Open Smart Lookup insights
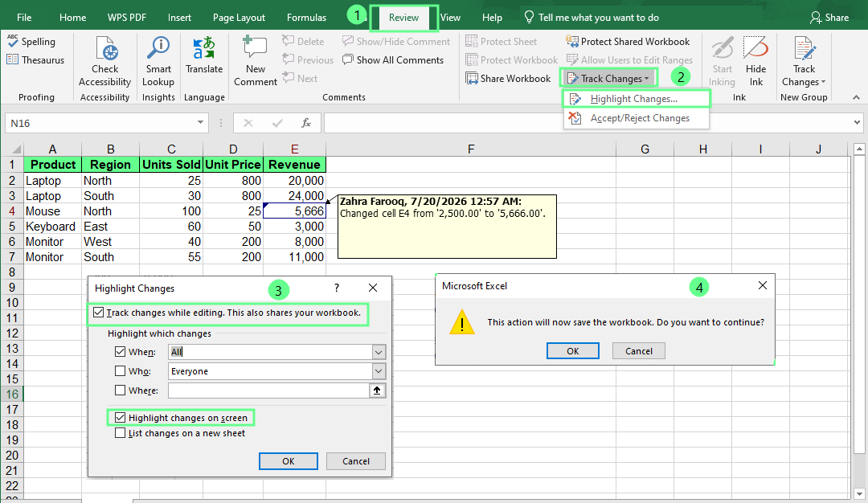 [x=158, y=61]
